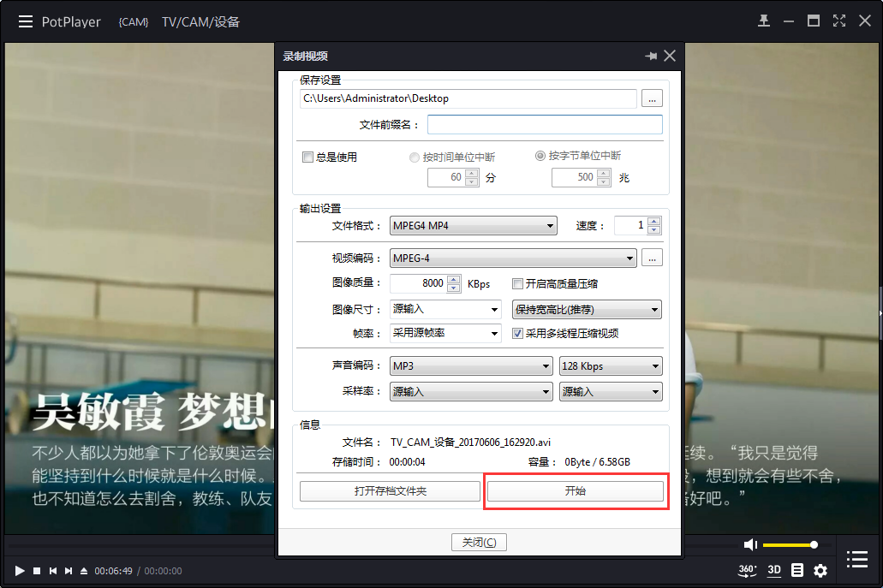Click the 打开存档文件夹 button
This screenshot has width=883, height=588.
point(390,491)
